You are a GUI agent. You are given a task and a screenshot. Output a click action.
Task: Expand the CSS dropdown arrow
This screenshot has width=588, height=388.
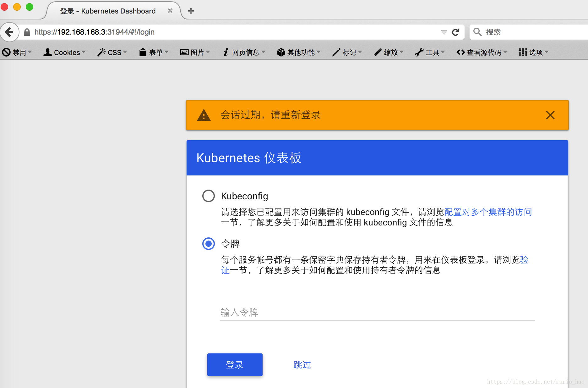[125, 52]
